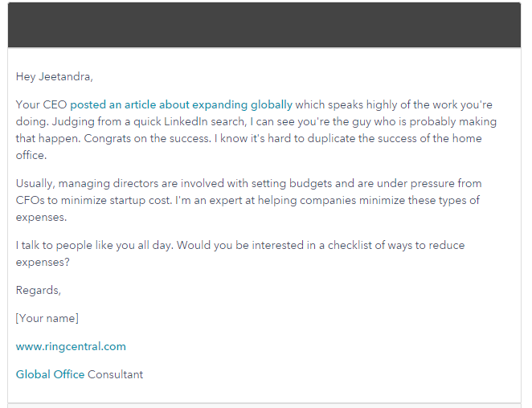Visit the www.ringcentral.com link
The height and width of the screenshot is (408, 532).
coord(71,346)
